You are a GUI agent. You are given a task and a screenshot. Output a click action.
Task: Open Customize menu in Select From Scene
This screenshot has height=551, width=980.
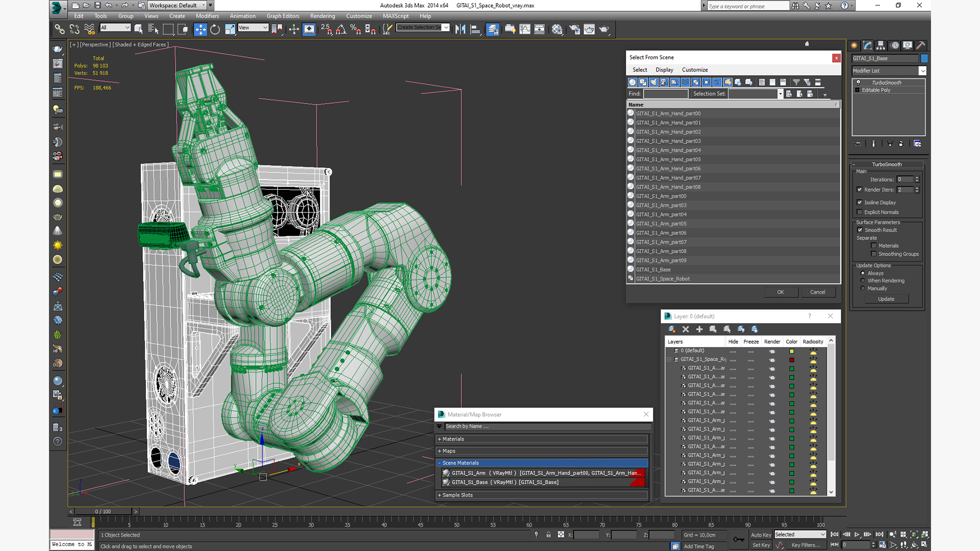coord(695,70)
